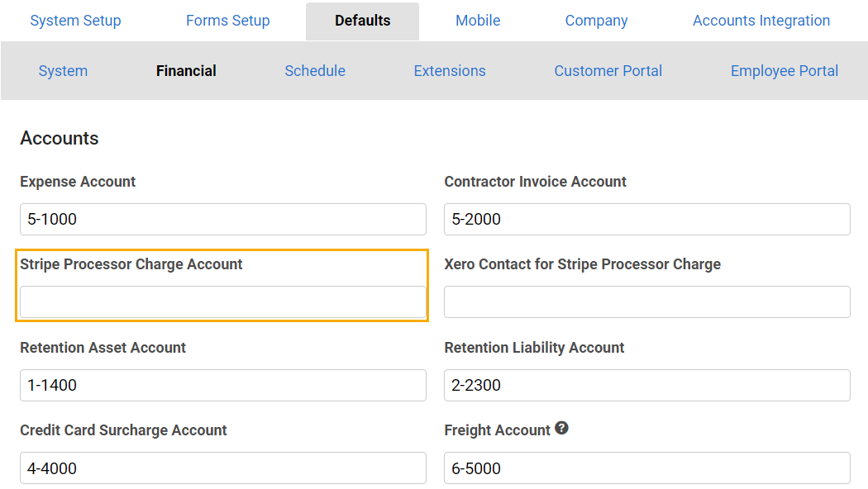
Task: Focus the Stripe Processor Charge Account field
Action: coord(223,302)
